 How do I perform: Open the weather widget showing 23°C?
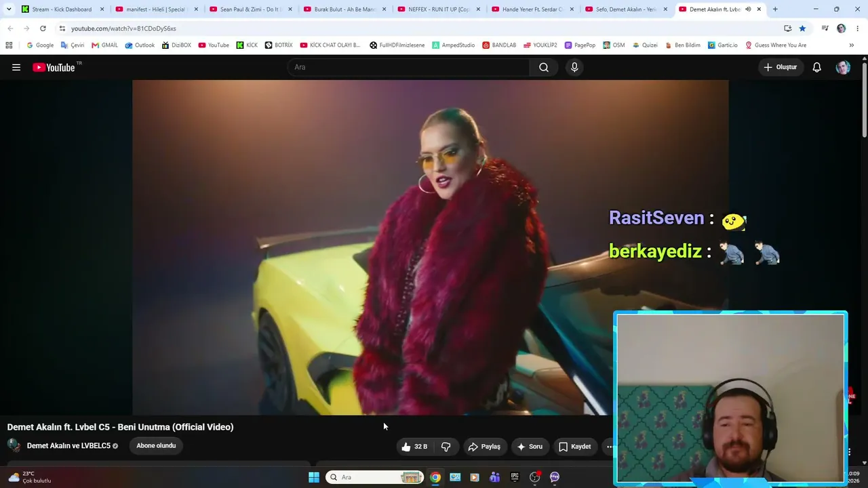30,477
